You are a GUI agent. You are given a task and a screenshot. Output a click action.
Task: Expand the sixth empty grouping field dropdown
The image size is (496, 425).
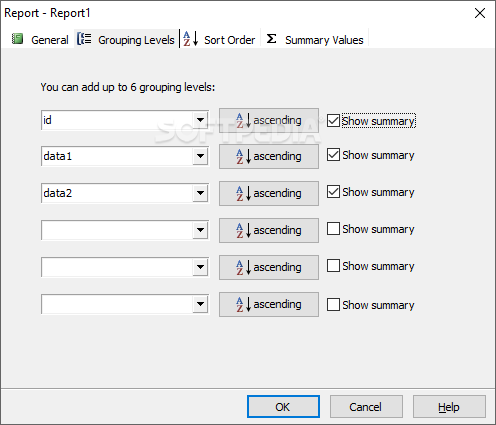200,304
